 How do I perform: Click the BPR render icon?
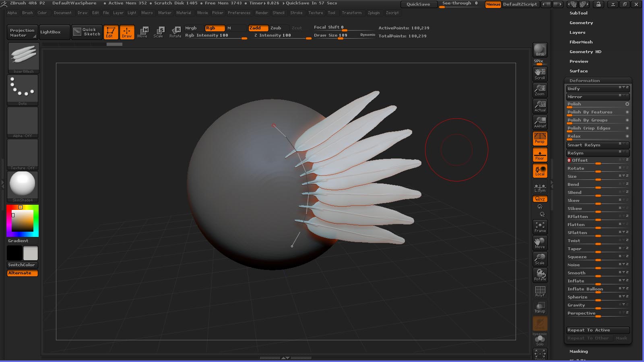coord(540,50)
